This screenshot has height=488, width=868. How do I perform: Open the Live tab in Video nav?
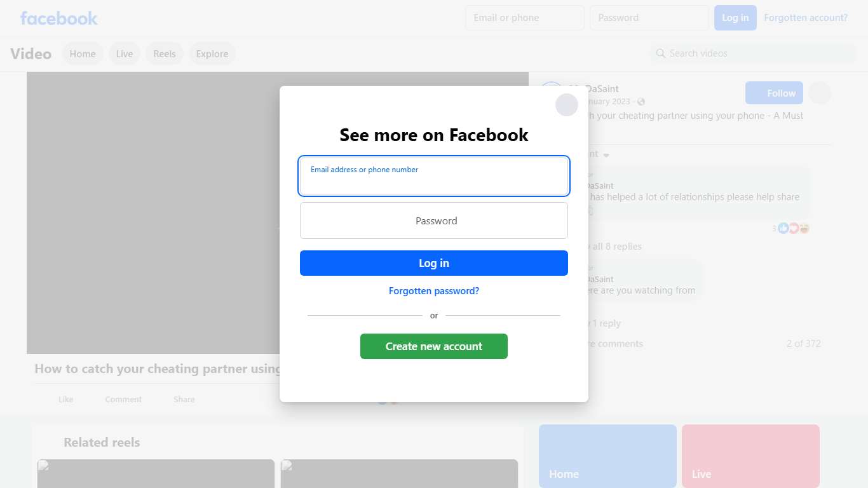point(125,54)
